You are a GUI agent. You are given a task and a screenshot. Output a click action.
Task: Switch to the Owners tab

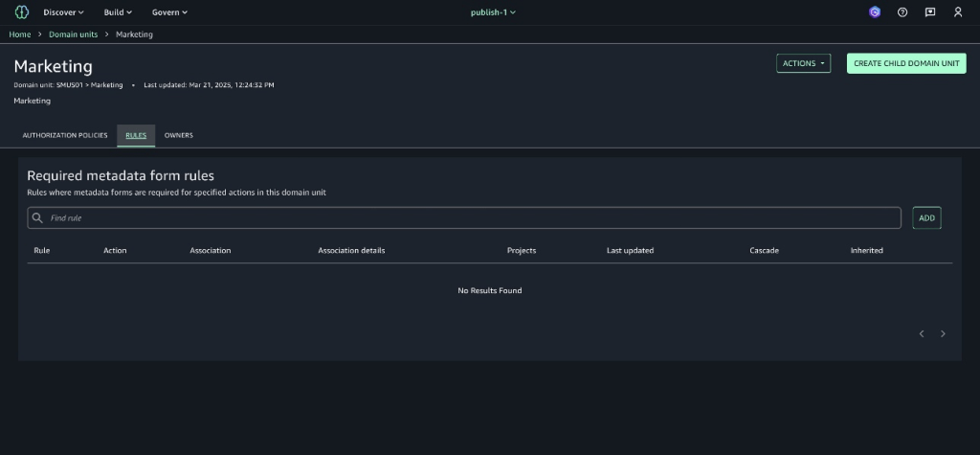coord(178,135)
